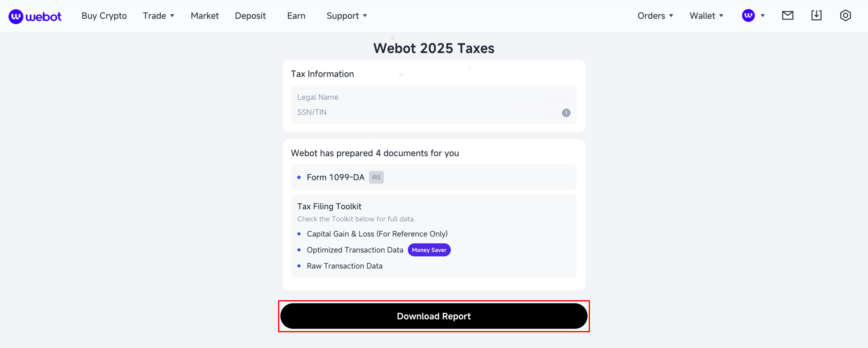Click the Money Saver badge
This screenshot has height=348, width=868.
coord(429,250)
